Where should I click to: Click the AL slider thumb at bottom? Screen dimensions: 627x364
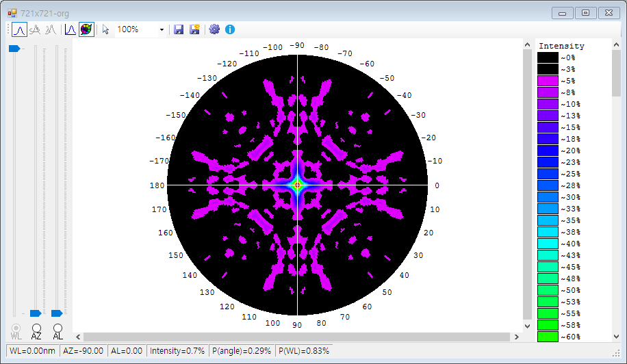57,313
